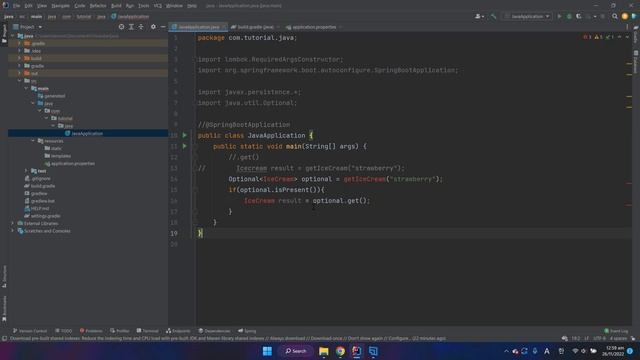Hide the Project tool window with minus icon

(163, 27)
